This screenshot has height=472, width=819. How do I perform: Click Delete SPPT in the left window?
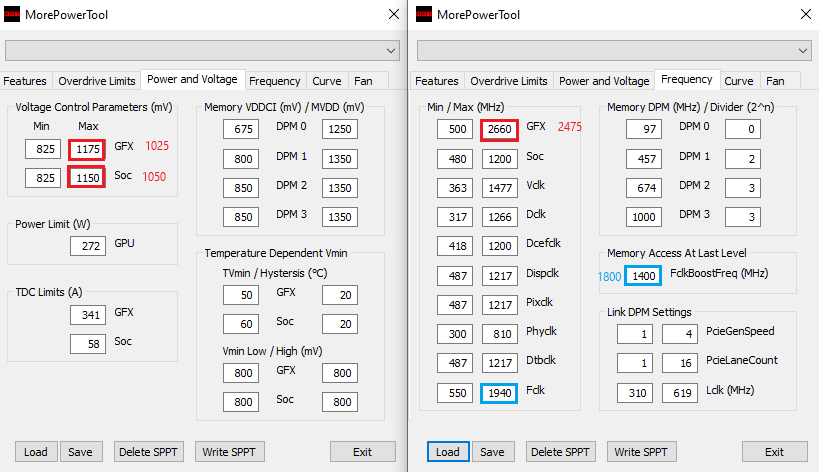[148, 452]
